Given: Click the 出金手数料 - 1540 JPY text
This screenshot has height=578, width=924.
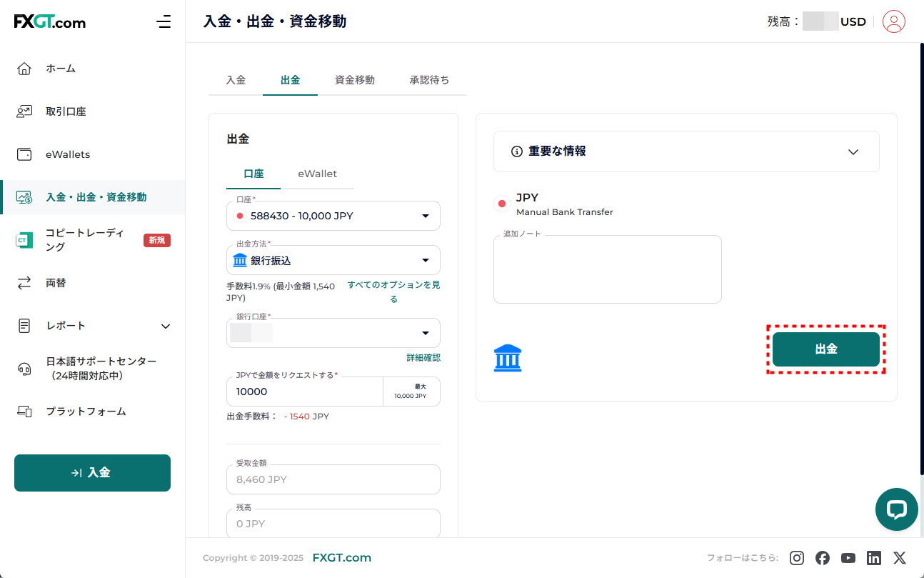Looking at the screenshot, I should point(278,417).
